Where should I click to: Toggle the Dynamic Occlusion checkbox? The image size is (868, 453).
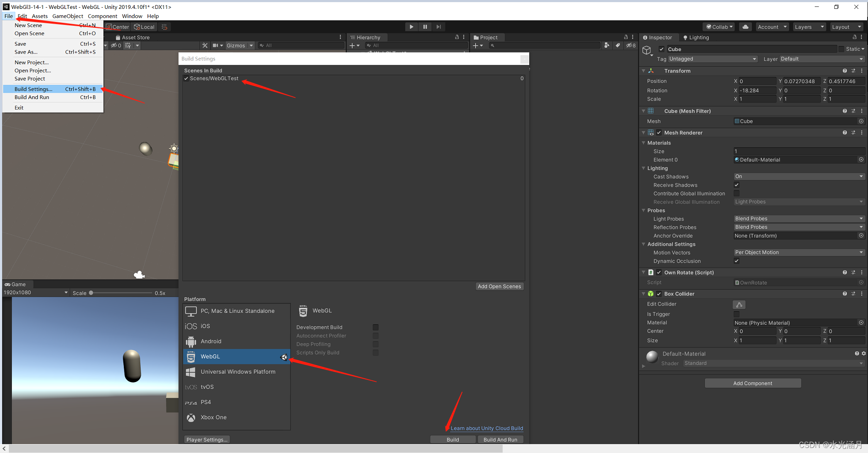(x=736, y=261)
